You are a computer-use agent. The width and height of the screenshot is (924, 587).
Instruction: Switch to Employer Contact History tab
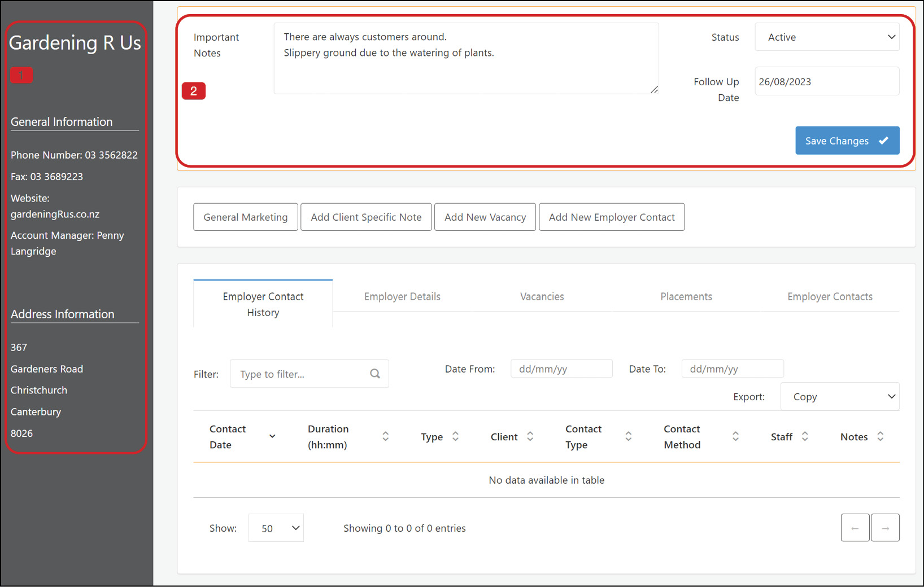pyautogui.click(x=263, y=304)
